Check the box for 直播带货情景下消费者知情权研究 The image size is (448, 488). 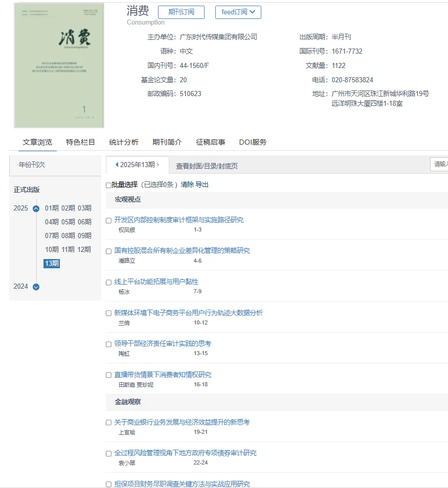tap(109, 375)
